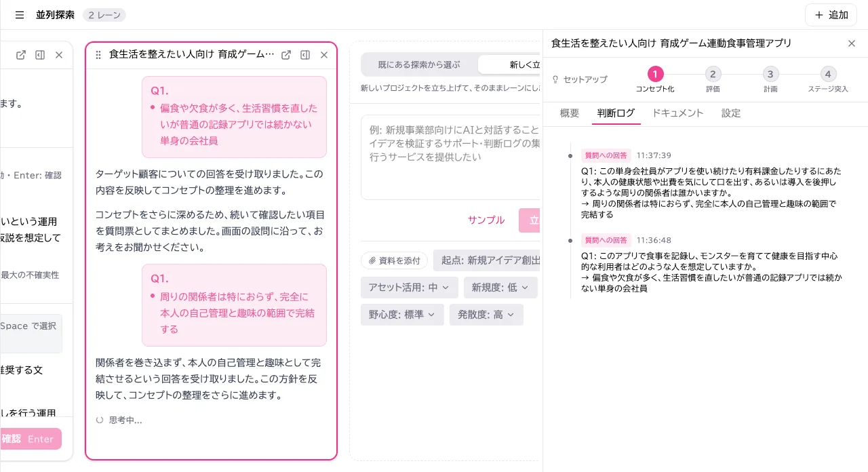Select step 2 評価
The height and width of the screenshot is (472, 868).
point(713,79)
